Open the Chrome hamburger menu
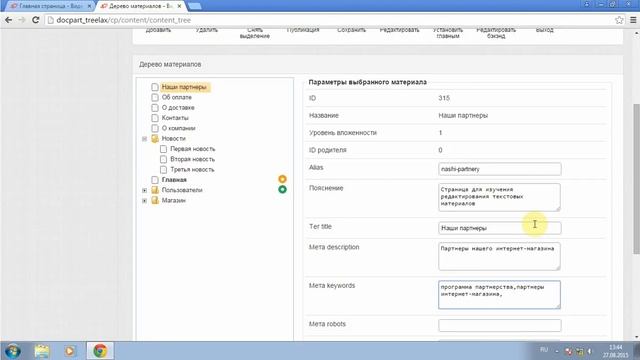 pyautogui.click(x=633, y=20)
